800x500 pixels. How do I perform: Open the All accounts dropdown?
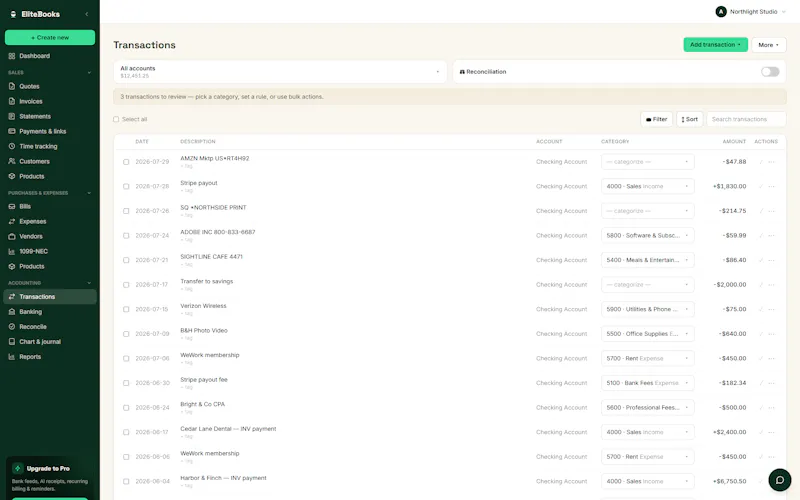coord(280,72)
